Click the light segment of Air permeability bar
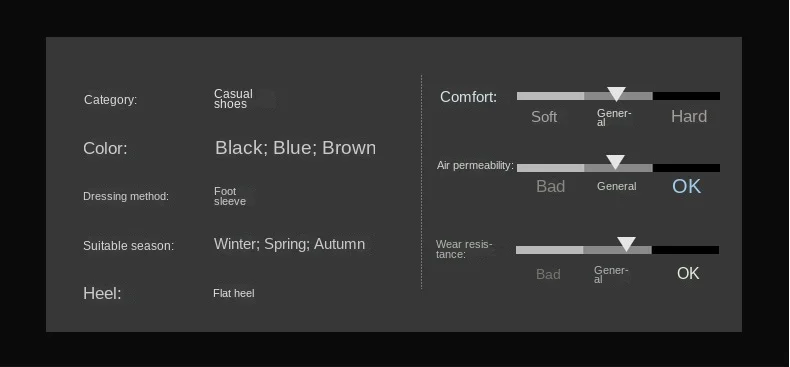 tap(550, 168)
